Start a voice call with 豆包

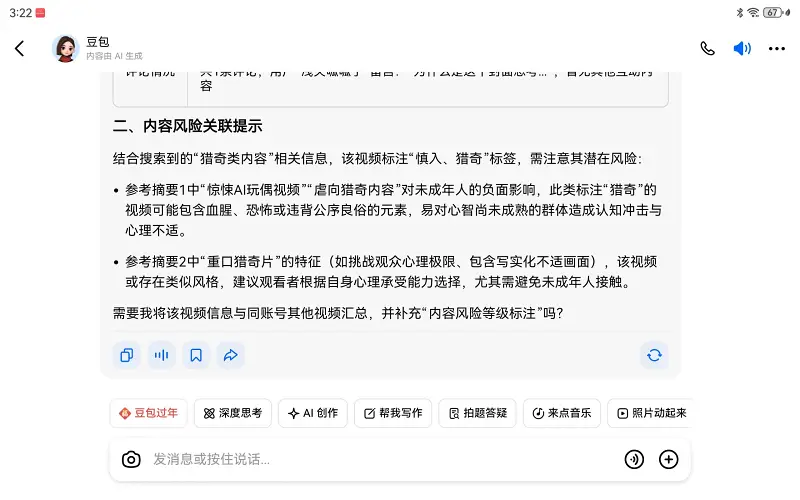pos(708,48)
